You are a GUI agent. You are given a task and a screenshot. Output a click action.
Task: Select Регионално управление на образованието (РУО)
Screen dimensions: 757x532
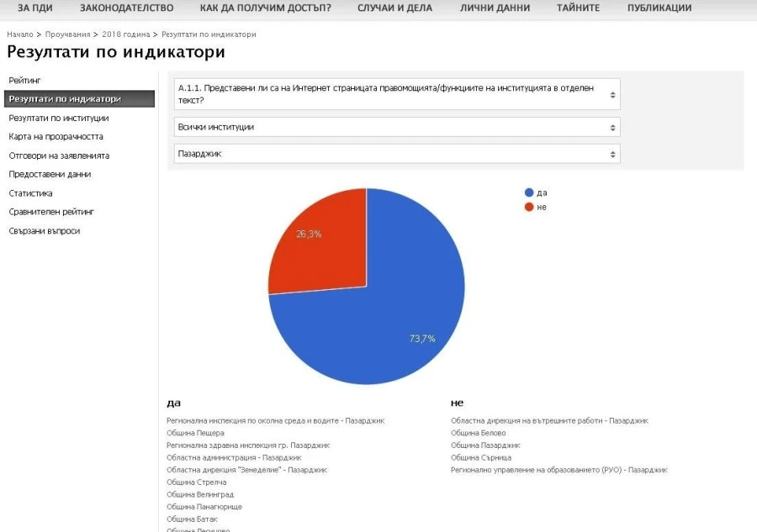(x=559, y=470)
